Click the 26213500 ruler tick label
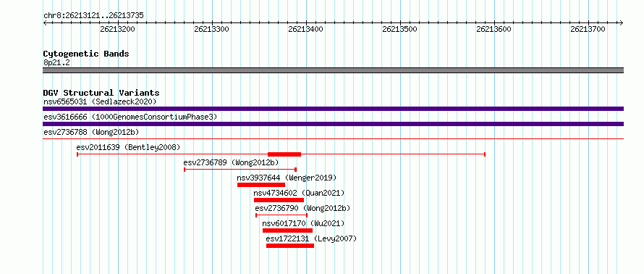Viewport: 644px width, 274px height. [x=399, y=29]
